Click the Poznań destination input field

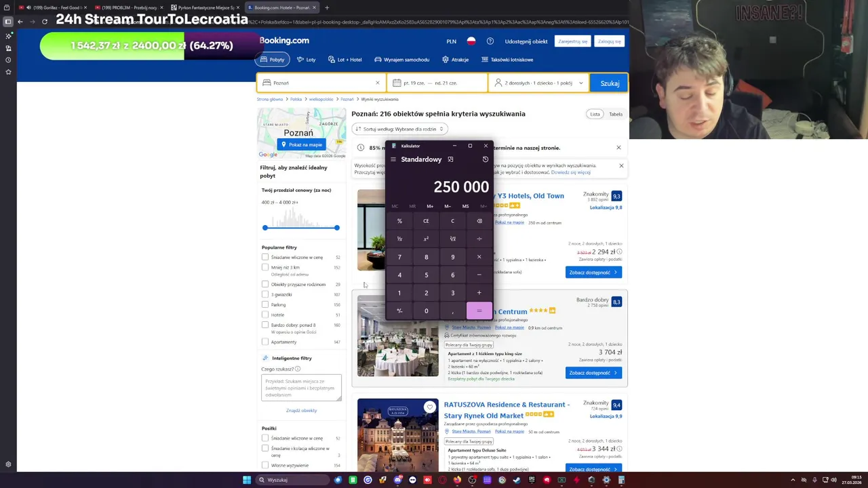[x=321, y=83]
